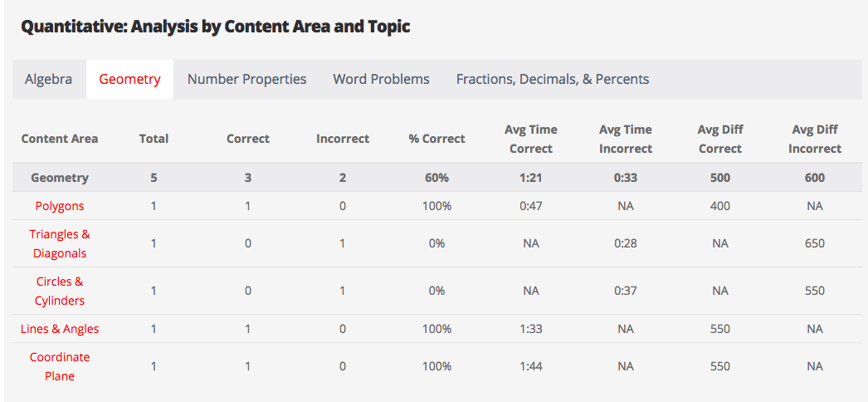Follow the Lines & Angles link
The height and width of the screenshot is (402, 868).
(60, 329)
